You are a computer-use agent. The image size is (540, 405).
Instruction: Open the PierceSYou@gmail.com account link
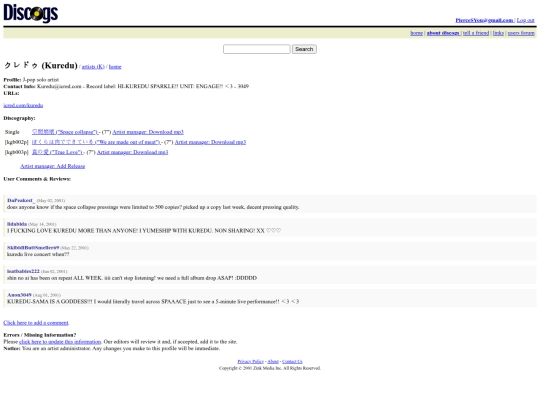point(484,20)
